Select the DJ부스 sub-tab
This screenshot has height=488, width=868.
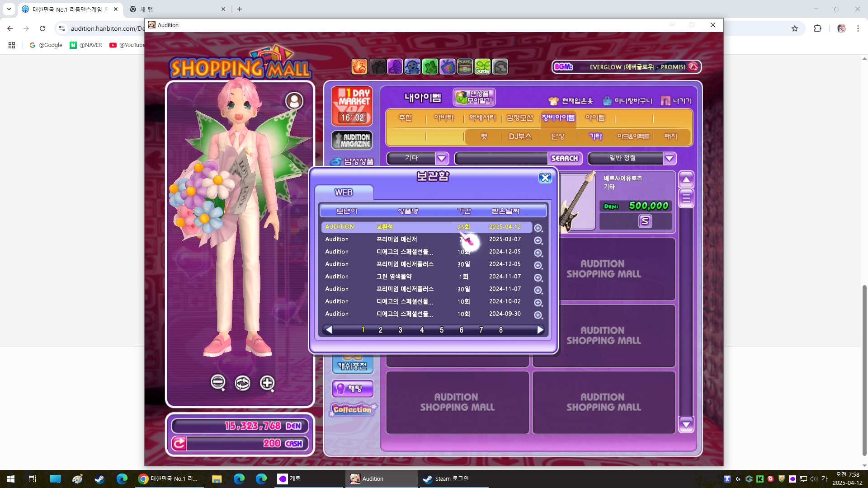coord(519,136)
